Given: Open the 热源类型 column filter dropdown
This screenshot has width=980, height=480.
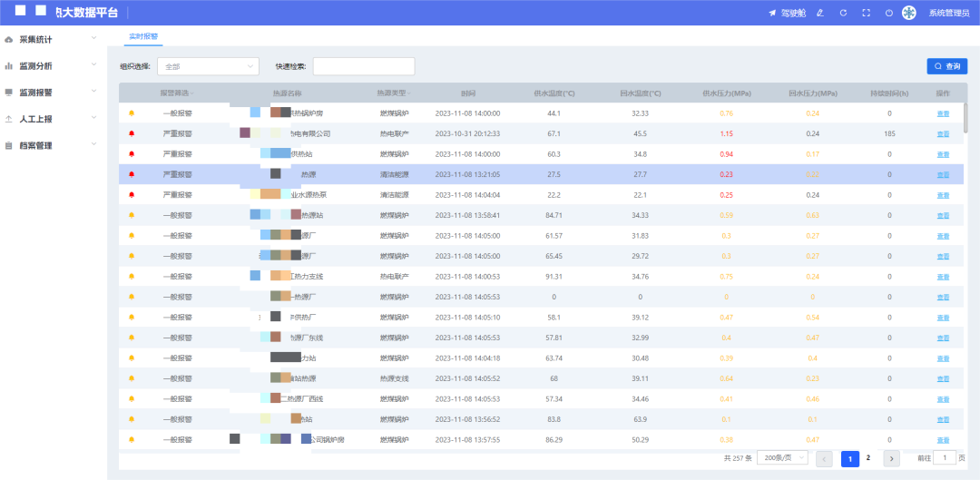Looking at the screenshot, I should [x=409, y=93].
